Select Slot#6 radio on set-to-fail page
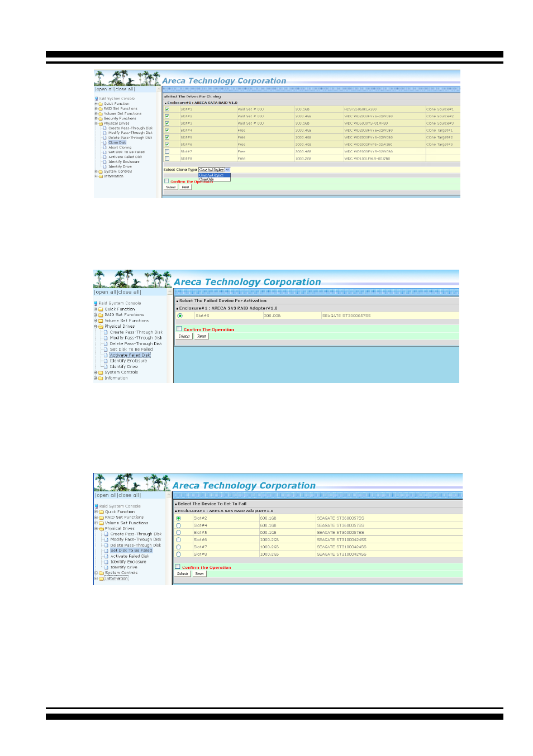 [x=179, y=540]
